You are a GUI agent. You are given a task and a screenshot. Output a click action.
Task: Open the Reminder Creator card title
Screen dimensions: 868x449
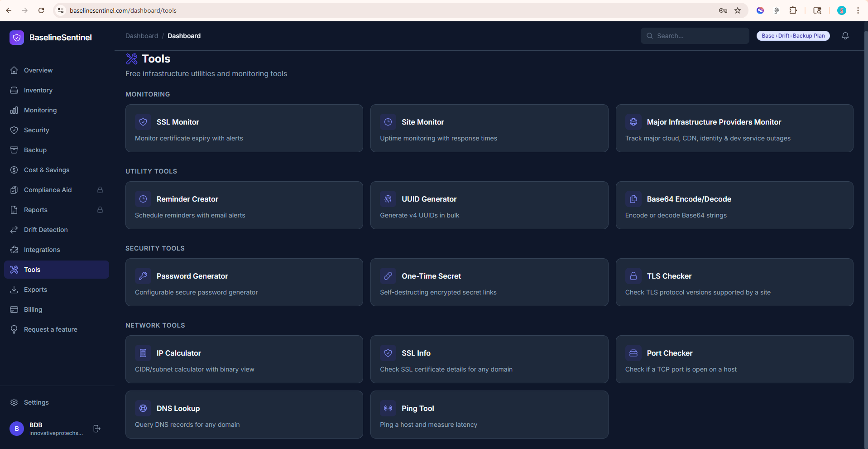[187, 199]
